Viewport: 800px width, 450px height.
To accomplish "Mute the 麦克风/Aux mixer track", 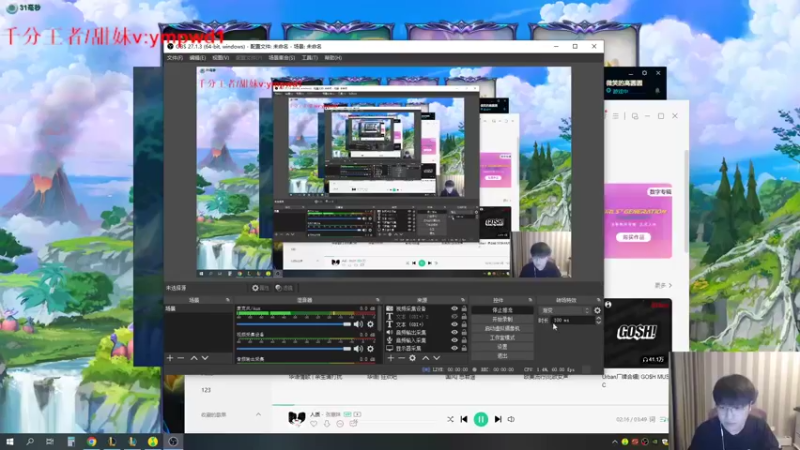I will click(x=359, y=324).
